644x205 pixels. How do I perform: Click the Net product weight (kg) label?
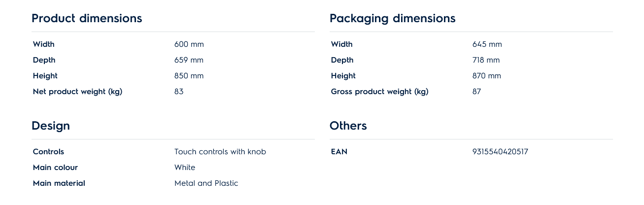tap(77, 92)
